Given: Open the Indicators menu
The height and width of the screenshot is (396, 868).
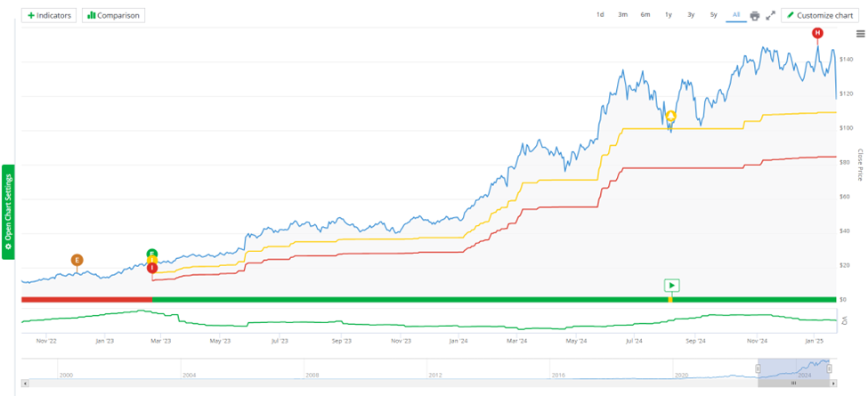Looking at the screenshot, I should coord(49,15).
